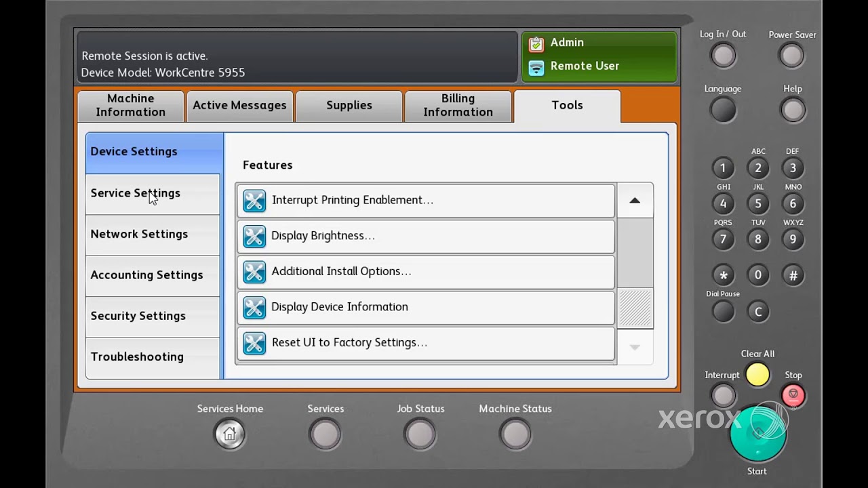Select Security Settings in sidebar

[x=153, y=317]
